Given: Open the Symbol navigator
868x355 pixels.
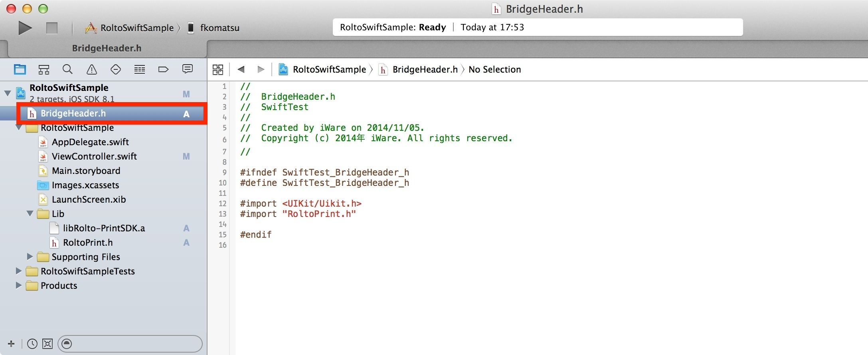Looking at the screenshot, I should click(44, 69).
